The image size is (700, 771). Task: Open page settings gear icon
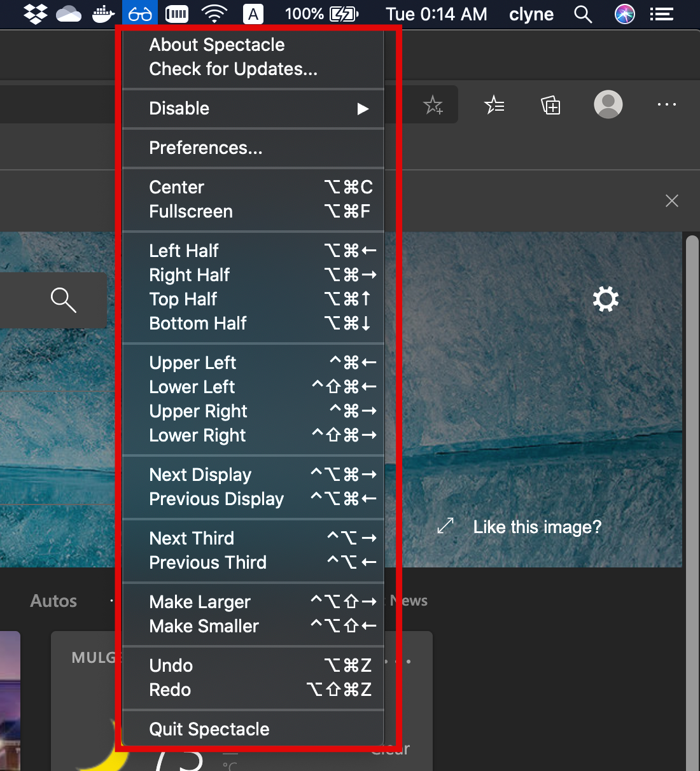click(606, 299)
